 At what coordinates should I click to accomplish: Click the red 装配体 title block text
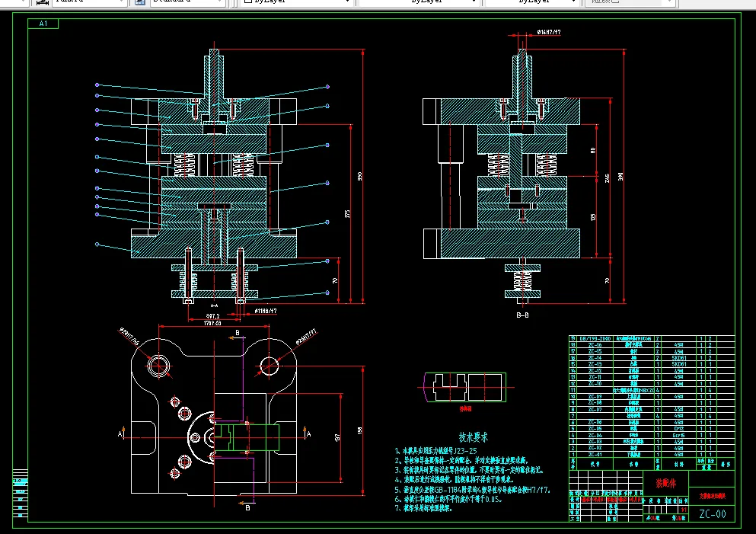666,483
